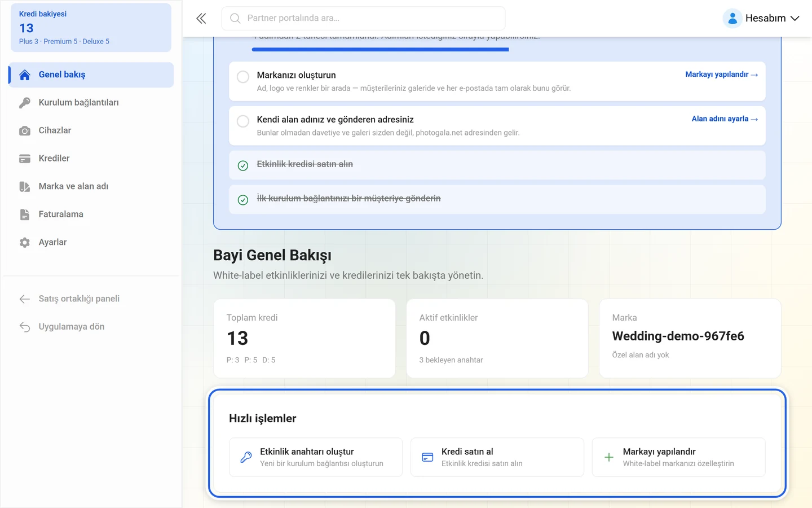
Task: Collapse the sidebar with the double chevron
Action: click(201, 19)
